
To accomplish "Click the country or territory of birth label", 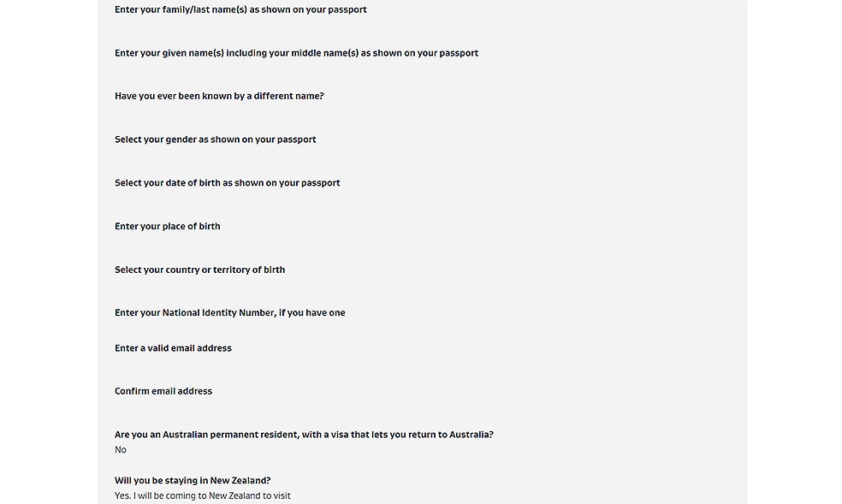I will point(199,270).
